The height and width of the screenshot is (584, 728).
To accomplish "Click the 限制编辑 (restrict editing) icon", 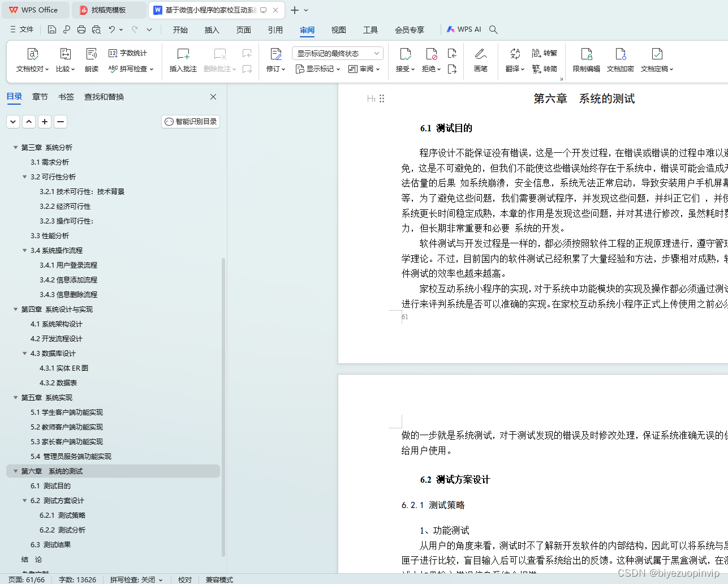I will click(587, 54).
